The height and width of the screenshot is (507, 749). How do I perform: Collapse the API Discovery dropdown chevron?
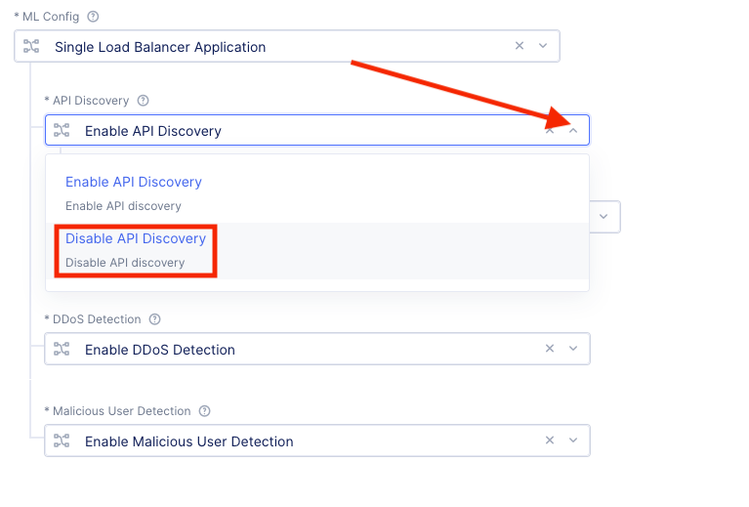click(x=573, y=130)
